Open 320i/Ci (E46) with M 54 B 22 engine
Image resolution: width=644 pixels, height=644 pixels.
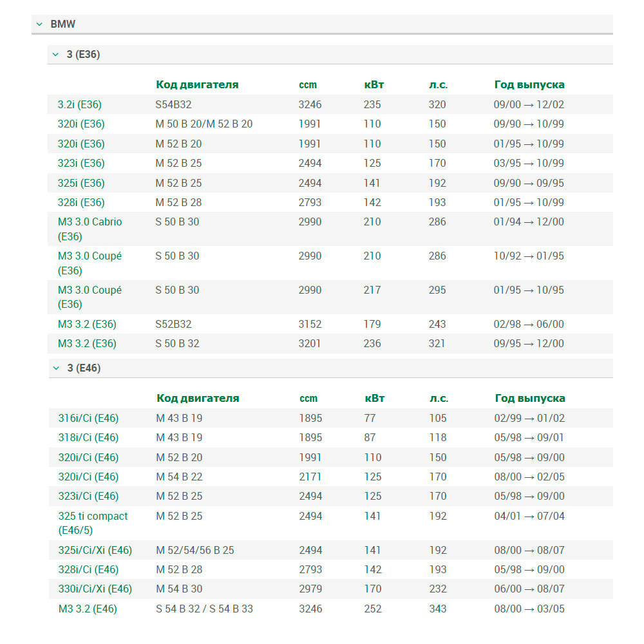point(88,477)
